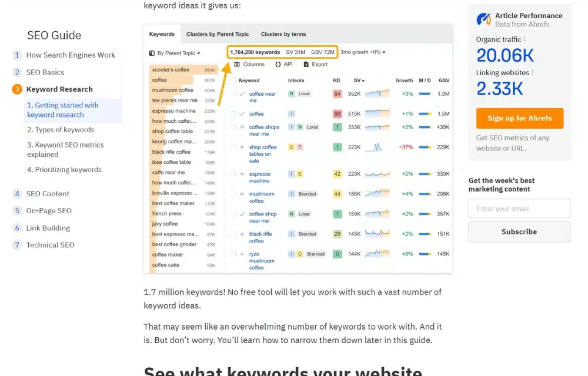This screenshot has width=588, height=376.
Task: Click the API braces icon in the toolbar
Action: tap(278, 65)
